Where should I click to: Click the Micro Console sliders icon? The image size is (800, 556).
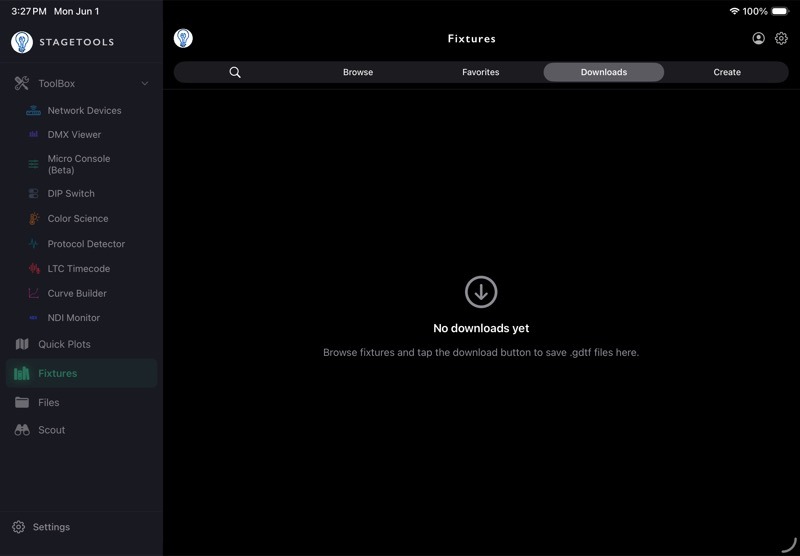click(33, 164)
